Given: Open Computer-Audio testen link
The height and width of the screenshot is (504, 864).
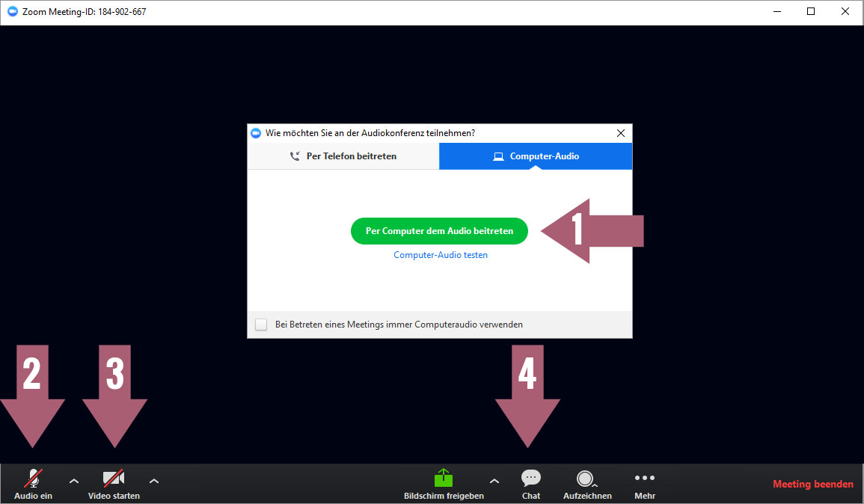Looking at the screenshot, I should (441, 254).
